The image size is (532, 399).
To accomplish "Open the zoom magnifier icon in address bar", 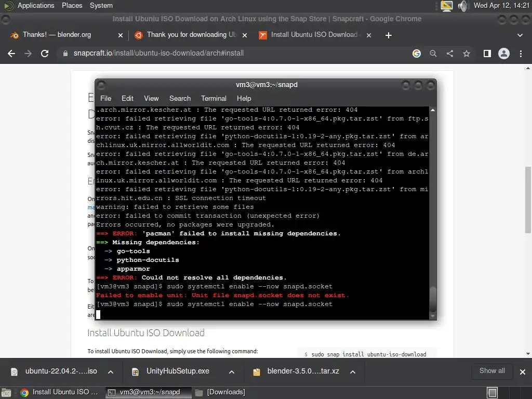I will [x=433, y=54].
